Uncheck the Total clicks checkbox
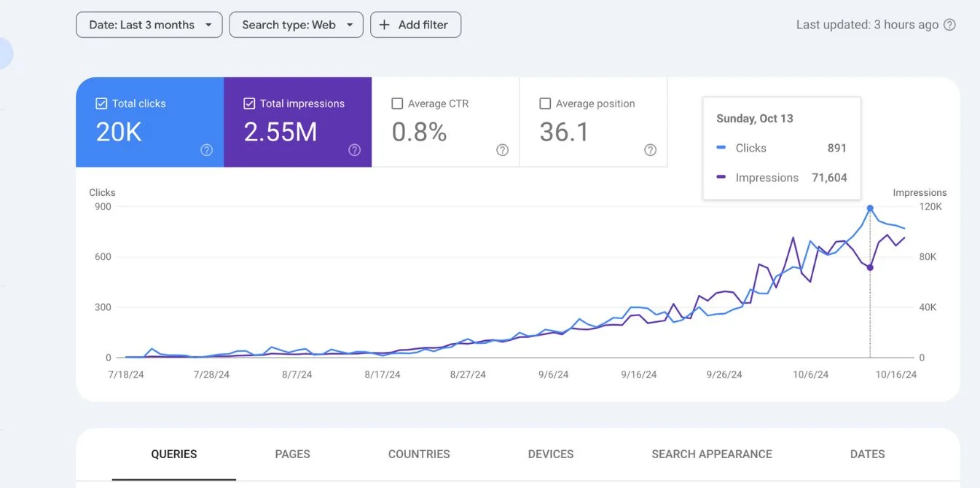The width and height of the screenshot is (980, 488). pos(101,103)
